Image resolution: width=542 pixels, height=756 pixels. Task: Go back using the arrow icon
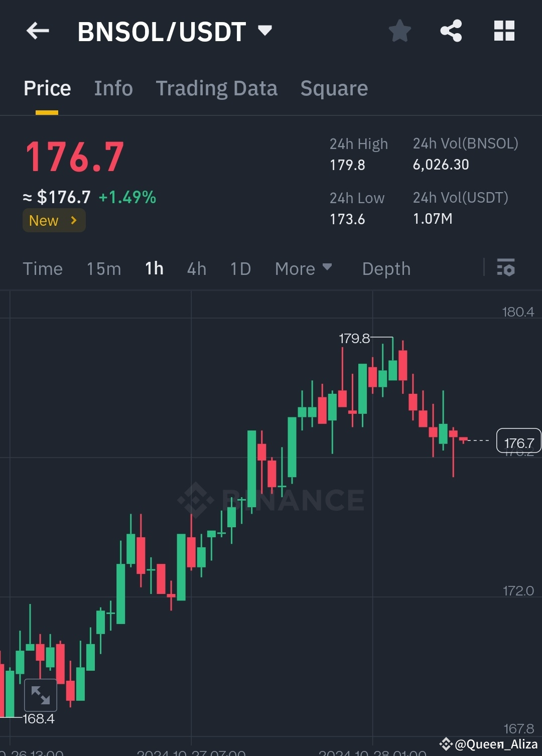(x=38, y=31)
